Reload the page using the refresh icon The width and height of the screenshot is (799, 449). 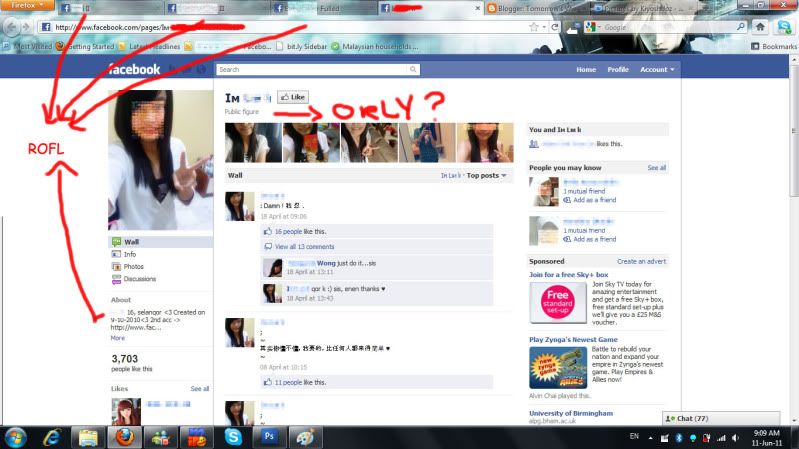[x=554, y=27]
